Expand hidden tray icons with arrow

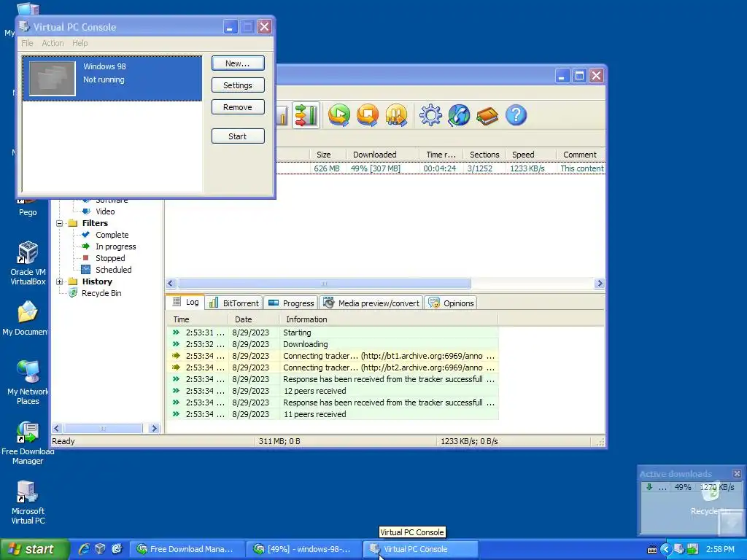(665, 550)
